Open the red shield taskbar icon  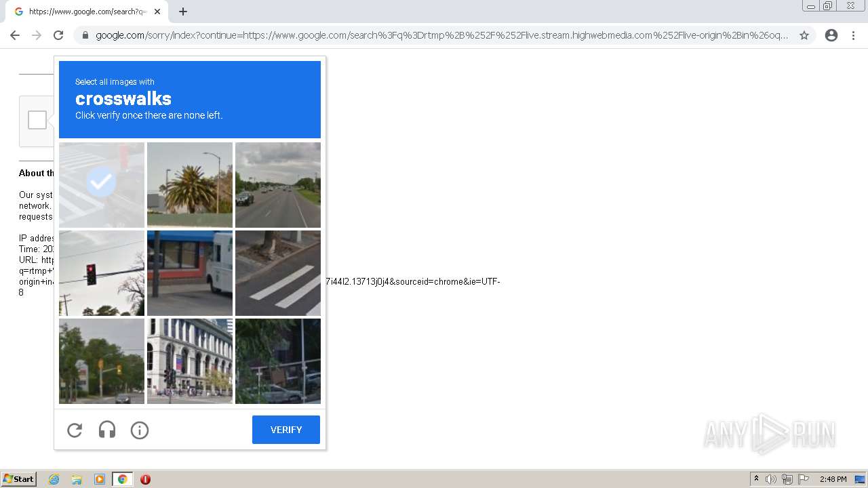tap(145, 479)
